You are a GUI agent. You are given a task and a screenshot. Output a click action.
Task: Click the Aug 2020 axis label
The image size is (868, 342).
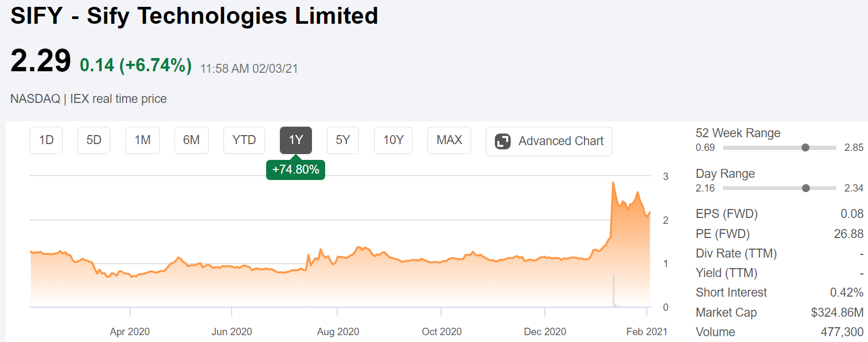[x=338, y=331]
